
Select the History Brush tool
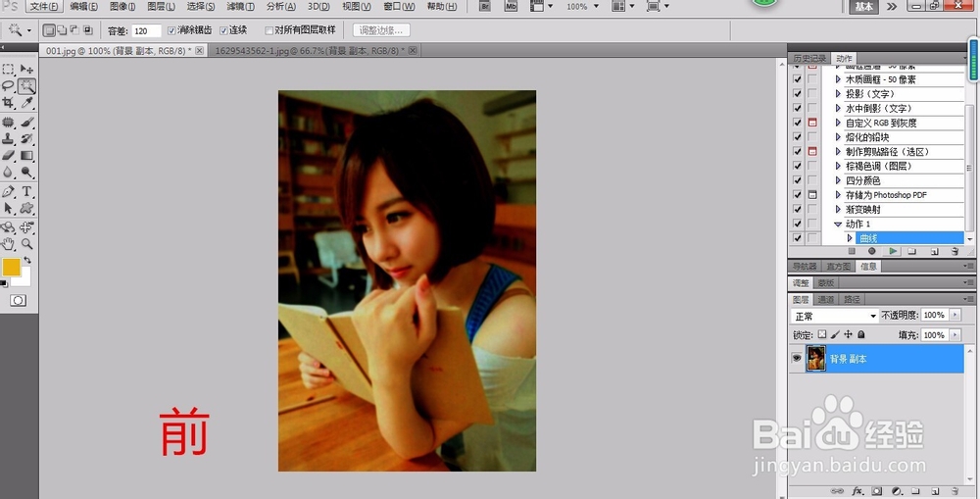point(26,139)
